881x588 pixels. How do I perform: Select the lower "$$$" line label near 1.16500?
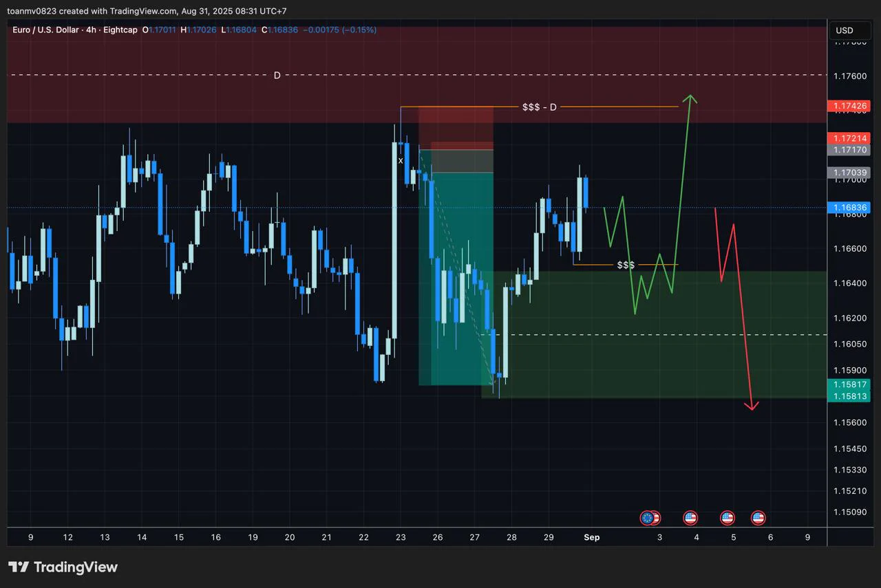(x=626, y=265)
